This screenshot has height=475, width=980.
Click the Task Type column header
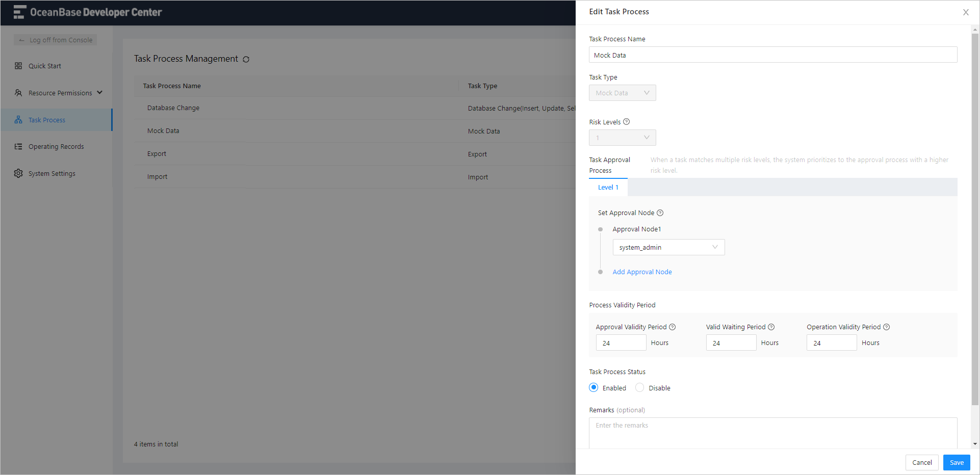[x=482, y=86]
